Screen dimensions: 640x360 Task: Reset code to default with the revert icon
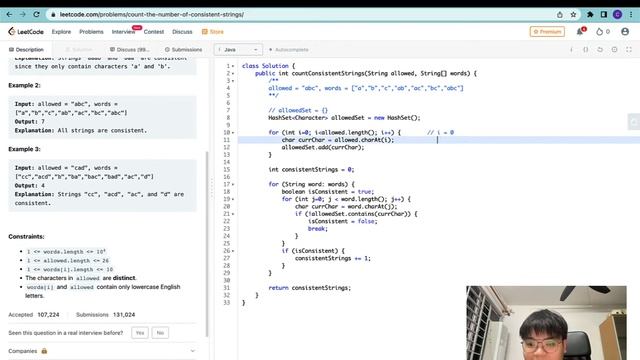pyautogui.click(x=600, y=49)
